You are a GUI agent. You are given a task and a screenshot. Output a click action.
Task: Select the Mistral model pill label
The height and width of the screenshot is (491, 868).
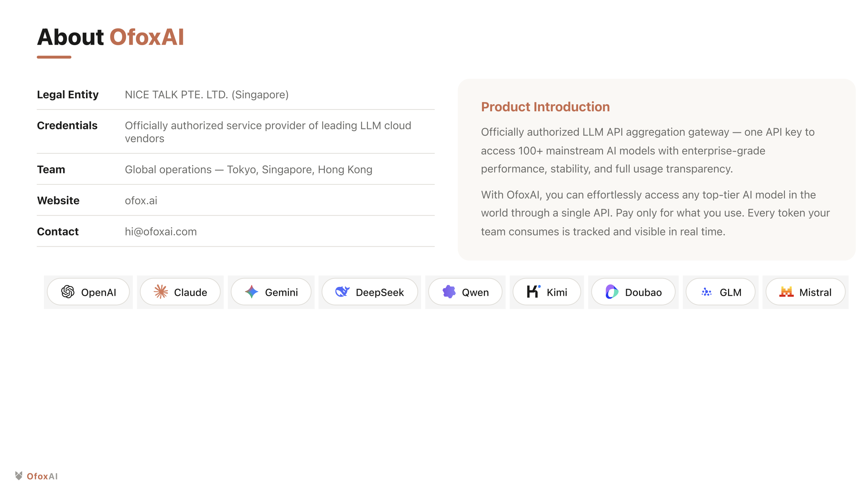(815, 292)
